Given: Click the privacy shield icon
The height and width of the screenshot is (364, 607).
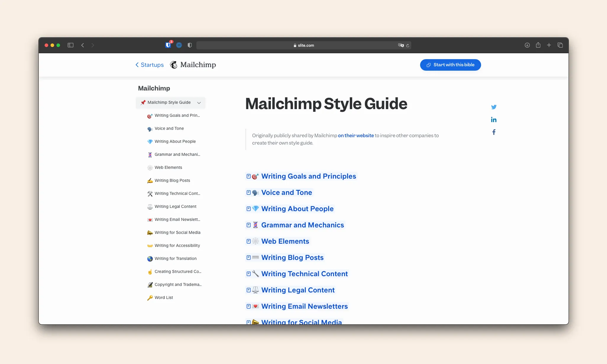Looking at the screenshot, I should click(190, 45).
